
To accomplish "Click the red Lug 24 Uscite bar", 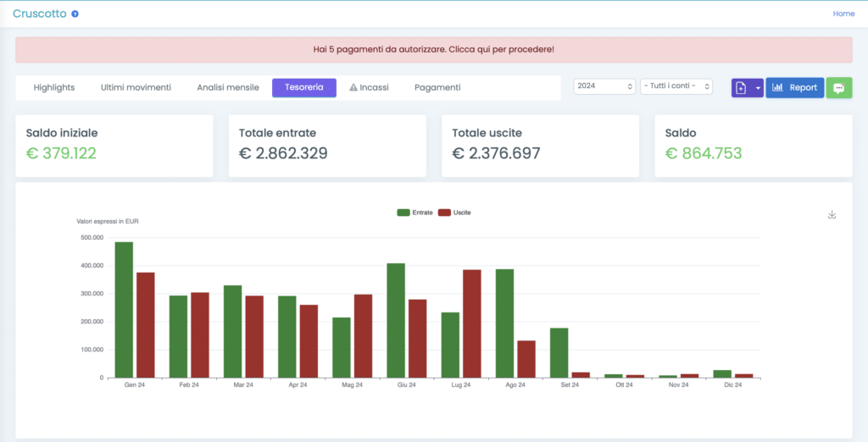I will [x=472, y=323].
